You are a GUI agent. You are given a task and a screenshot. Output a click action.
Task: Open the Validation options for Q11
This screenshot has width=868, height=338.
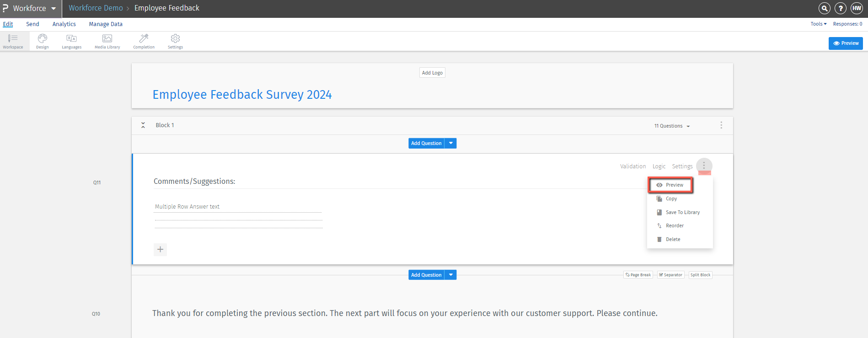pos(633,166)
